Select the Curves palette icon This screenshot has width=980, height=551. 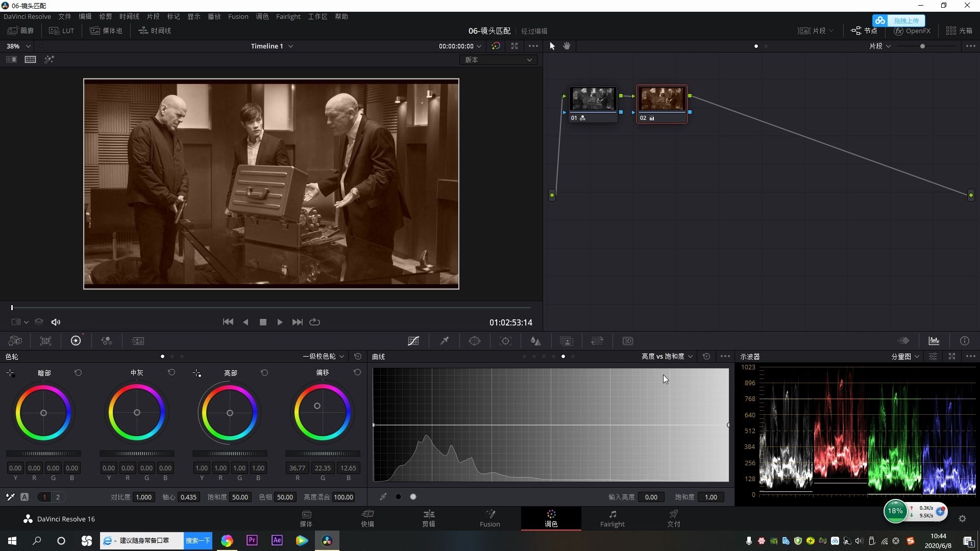pyautogui.click(x=413, y=341)
